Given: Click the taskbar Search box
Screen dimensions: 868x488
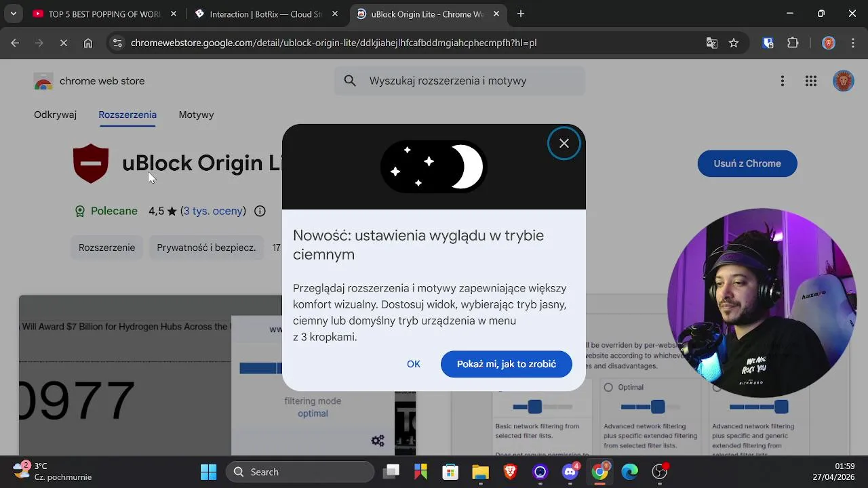Looking at the screenshot, I should [x=300, y=472].
